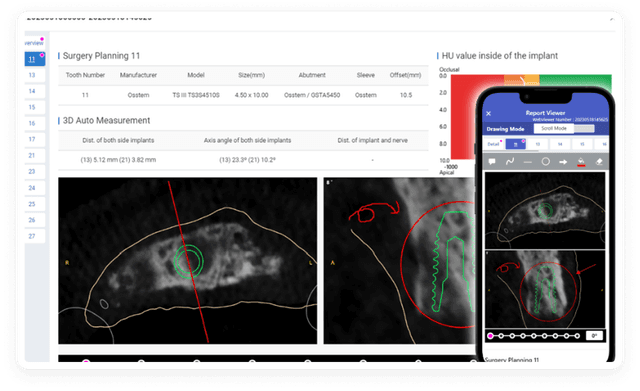Click the Offset value '10.5'
The height and width of the screenshot is (391, 640).
(x=406, y=95)
